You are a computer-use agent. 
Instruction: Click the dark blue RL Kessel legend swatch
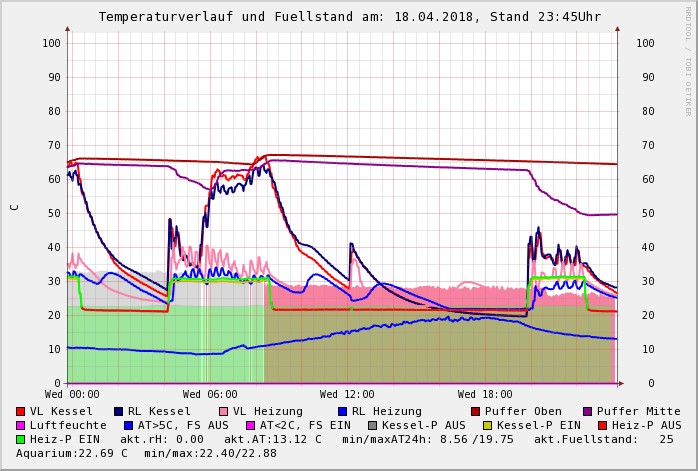point(119,411)
